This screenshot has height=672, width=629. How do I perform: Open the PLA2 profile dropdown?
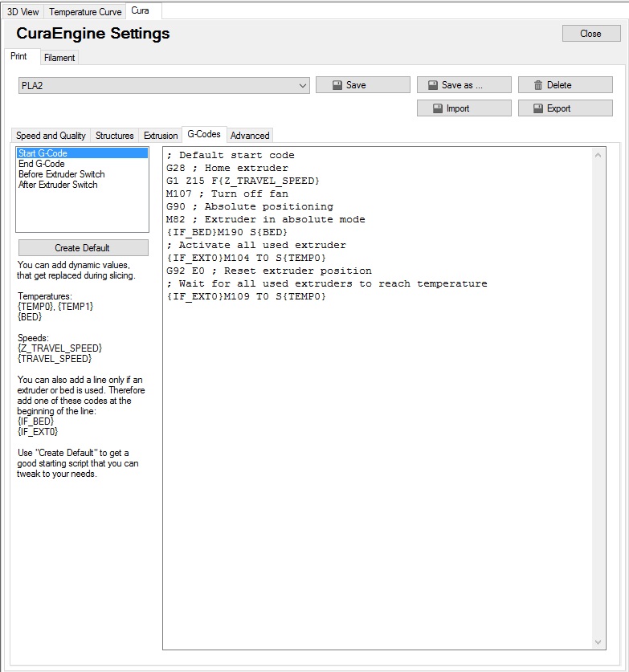click(164, 85)
